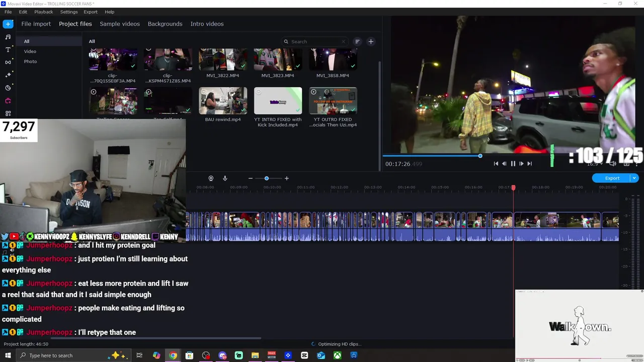Focus the media Search field
Screen dimensions: 644x362
(x=314, y=42)
